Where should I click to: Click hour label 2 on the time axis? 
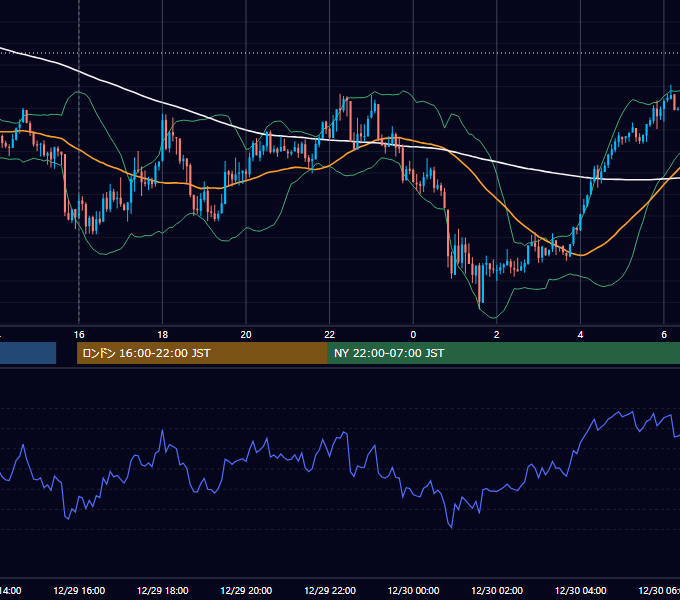[x=497, y=335]
